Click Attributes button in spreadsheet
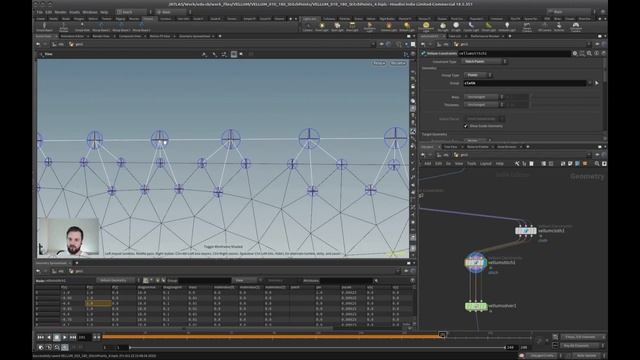This screenshot has height=360, width=640. click(311, 281)
